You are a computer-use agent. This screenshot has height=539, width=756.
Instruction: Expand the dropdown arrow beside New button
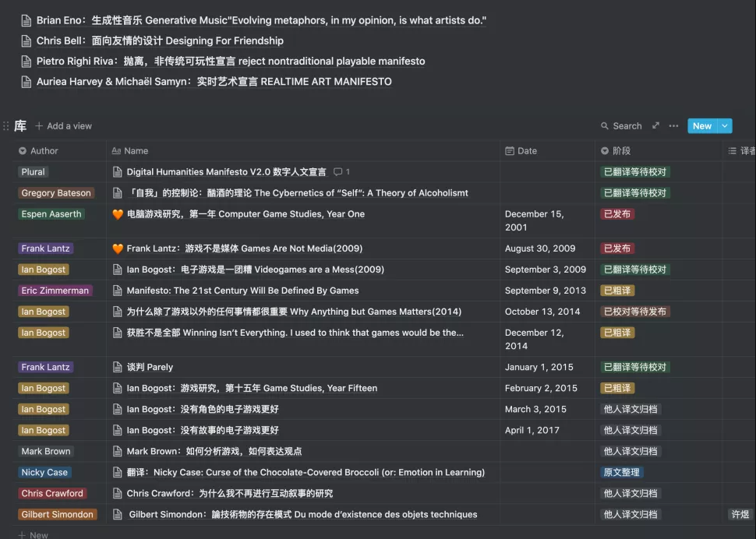click(x=725, y=126)
